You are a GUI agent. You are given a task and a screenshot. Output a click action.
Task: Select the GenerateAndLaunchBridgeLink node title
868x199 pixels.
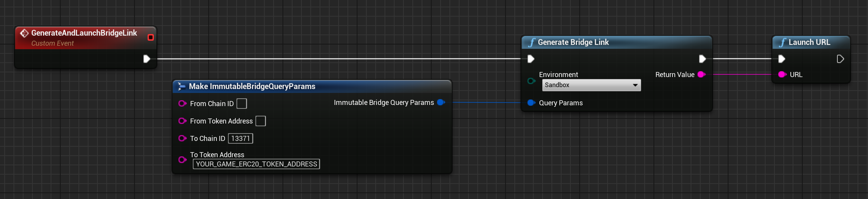click(x=84, y=33)
